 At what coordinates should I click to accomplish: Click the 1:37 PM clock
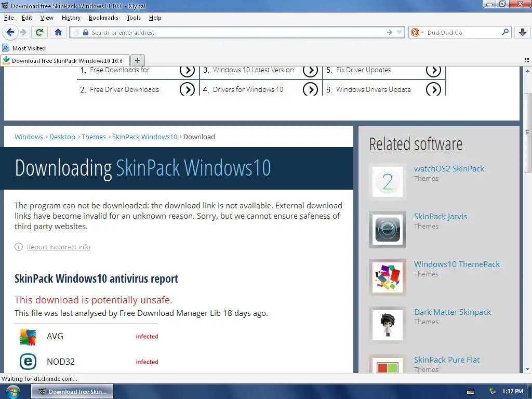513,392
